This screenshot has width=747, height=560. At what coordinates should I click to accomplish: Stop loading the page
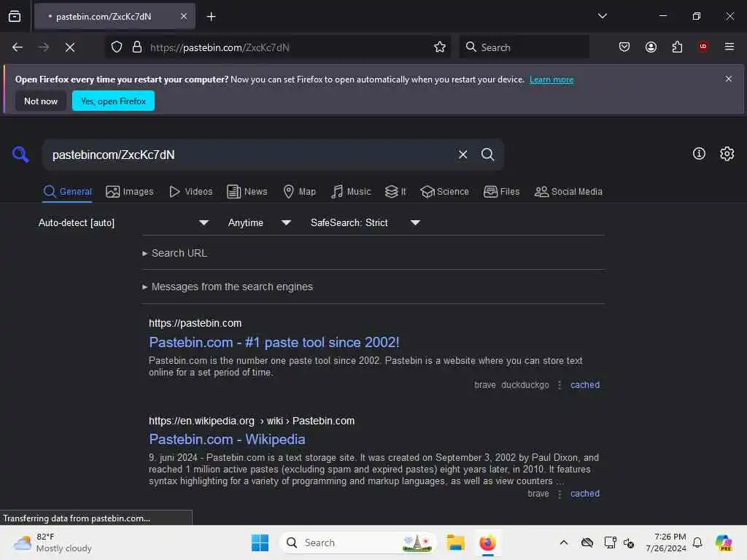(x=70, y=47)
